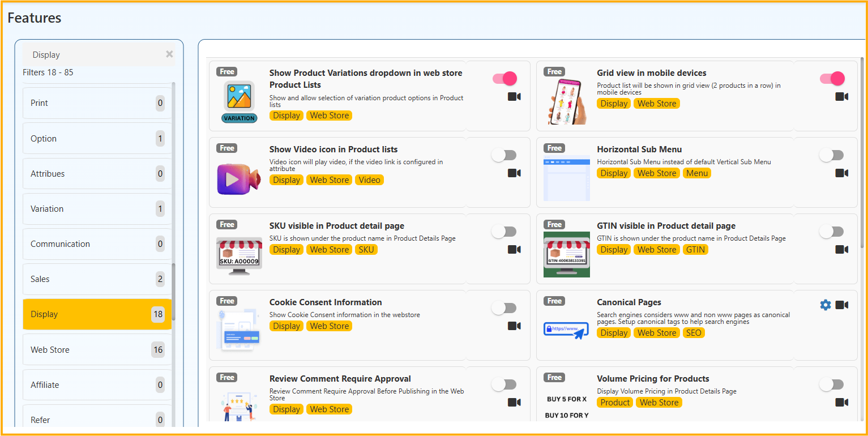
Task: Select the Sales filter category
Action: [97, 279]
